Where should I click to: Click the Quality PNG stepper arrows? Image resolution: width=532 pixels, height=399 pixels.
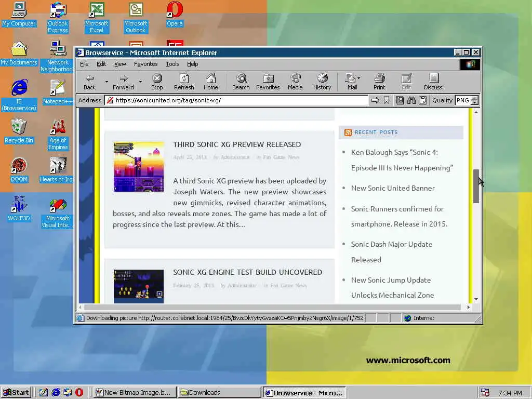point(475,100)
